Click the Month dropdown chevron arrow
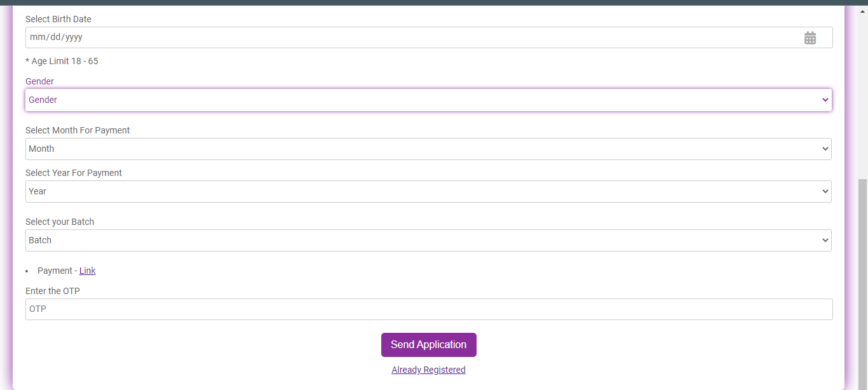The height and width of the screenshot is (390, 868). click(x=824, y=149)
